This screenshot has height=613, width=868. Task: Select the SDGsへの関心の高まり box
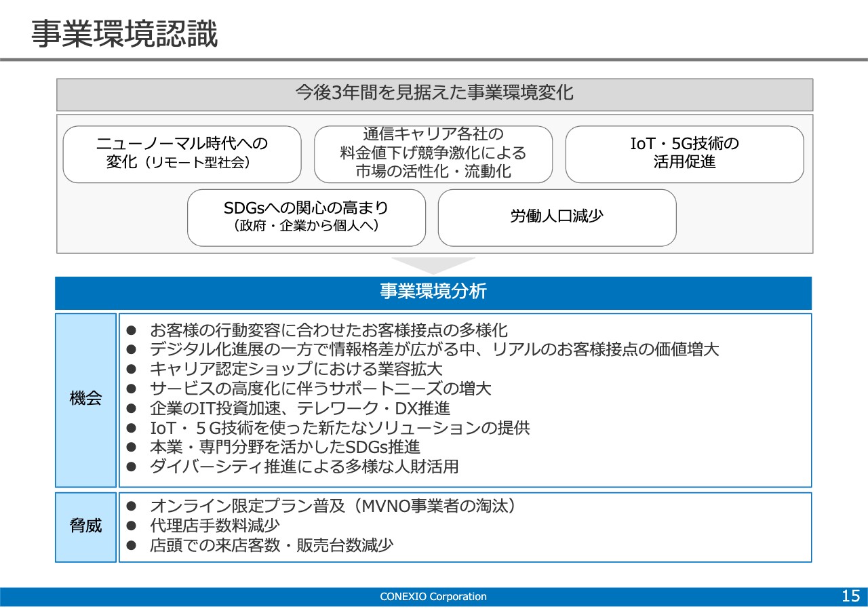[x=307, y=217]
